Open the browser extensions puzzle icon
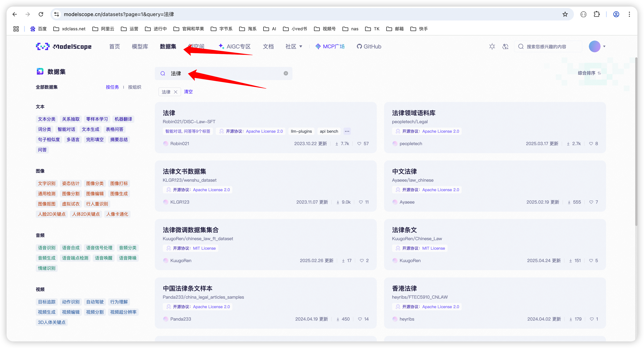 (597, 14)
